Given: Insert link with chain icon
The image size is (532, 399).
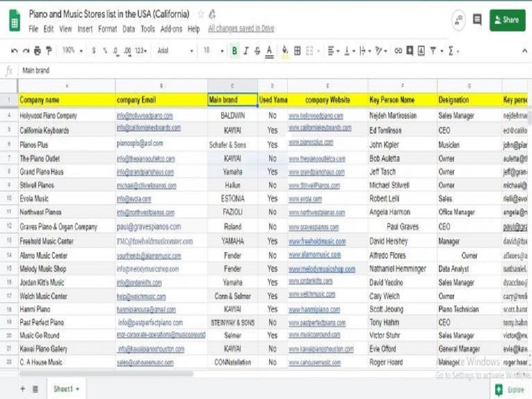Looking at the screenshot, I should tap(398, 51).
